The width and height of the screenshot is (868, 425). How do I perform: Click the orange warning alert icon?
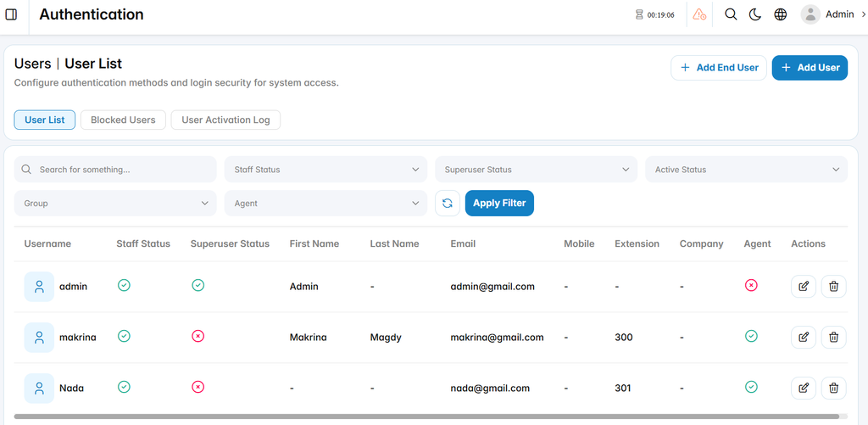coord(699,14)
